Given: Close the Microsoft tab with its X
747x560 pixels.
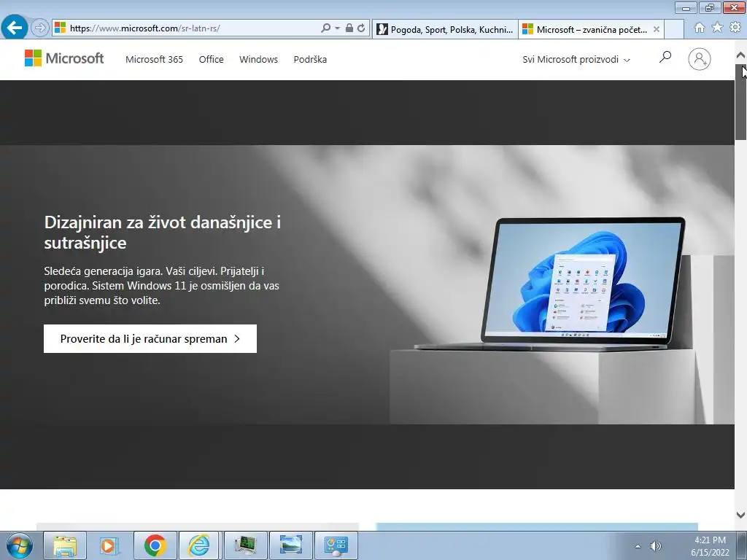Looking at the screenshot, I should coord(656,29).
